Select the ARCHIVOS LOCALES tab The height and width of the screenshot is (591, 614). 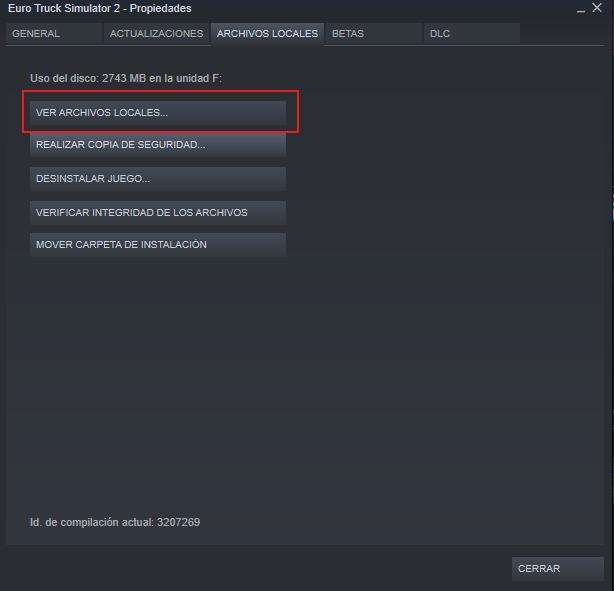coord(267,34)
